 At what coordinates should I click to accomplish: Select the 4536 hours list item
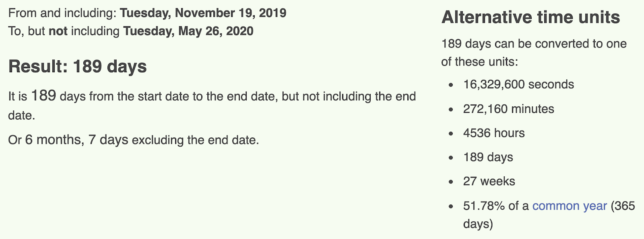tap(494, 133)
